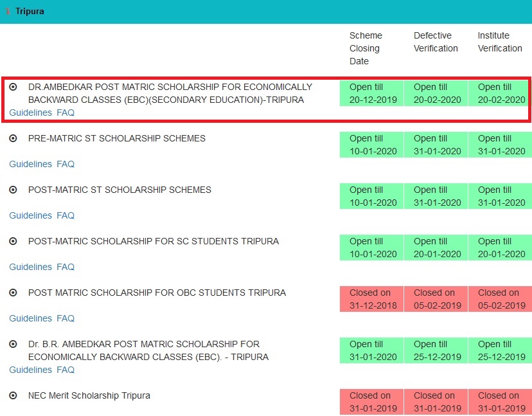The width and height of the screenshot is (532, 416).
Task: Click Defective Verification 31-01-2020 cell for PRE-MATRIC ST
Action: tap(436, 145)
